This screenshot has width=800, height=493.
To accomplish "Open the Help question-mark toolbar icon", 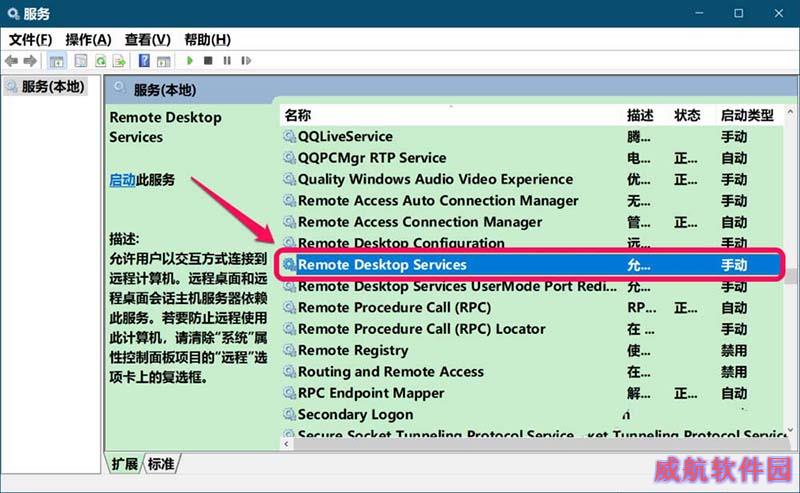I will click(x=144, y=61).
